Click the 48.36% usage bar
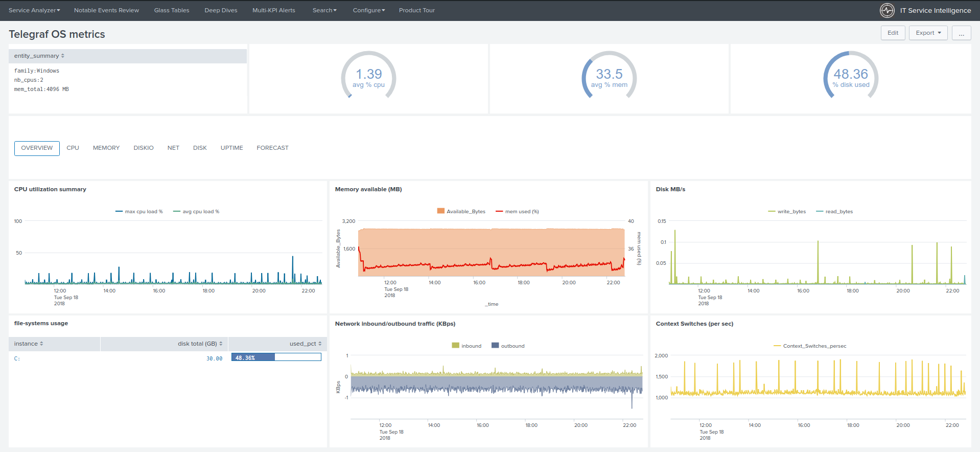Image resolution: width=980 pixels, height=452 pixels. (x=276, y=357)
